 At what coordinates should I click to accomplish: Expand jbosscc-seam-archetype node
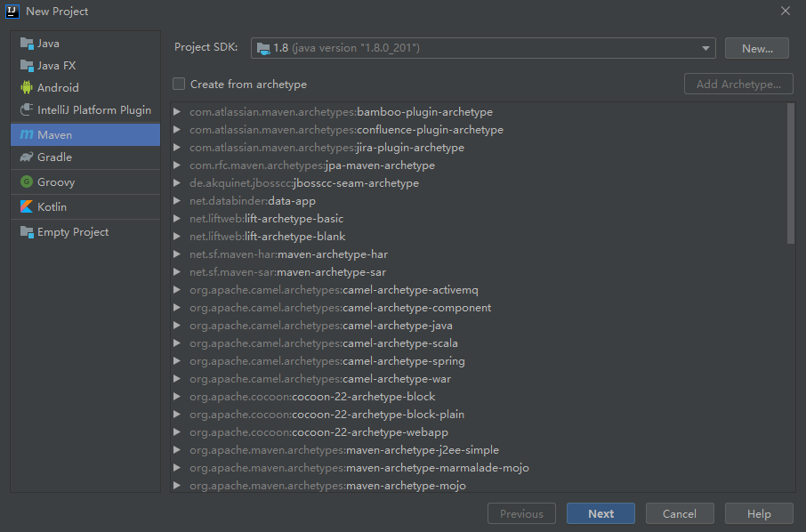click(x=177, y=182)
